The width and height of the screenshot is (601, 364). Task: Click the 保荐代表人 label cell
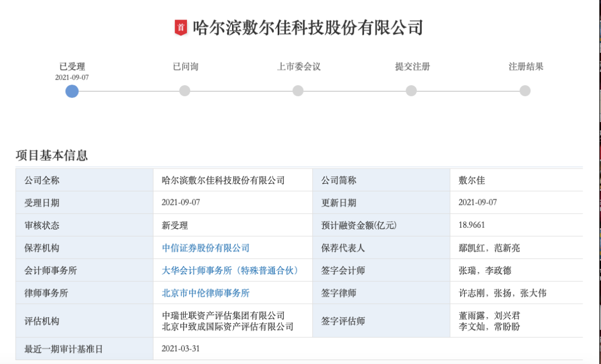point(381,248)
